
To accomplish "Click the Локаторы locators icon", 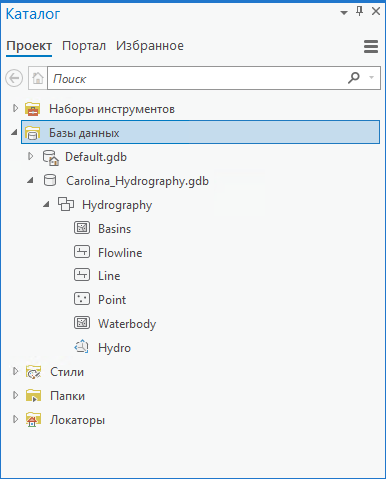I will pyautogui.click(x=33, y=420).
